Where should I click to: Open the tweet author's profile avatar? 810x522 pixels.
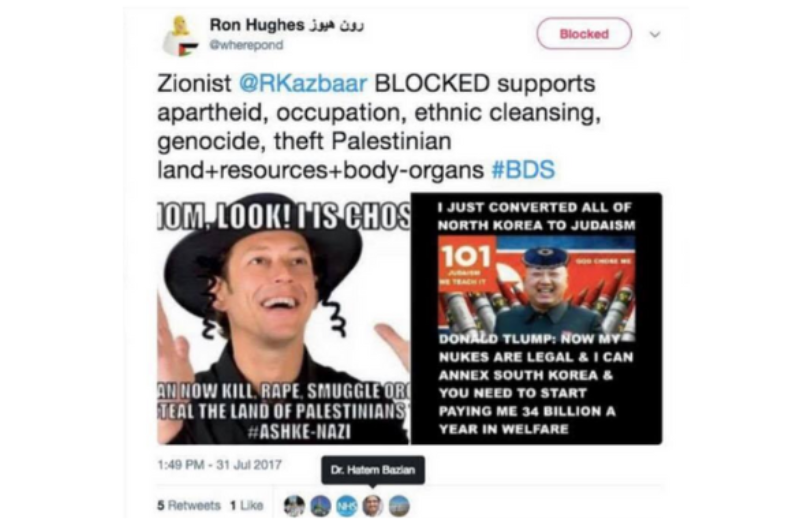pos(180,35)
